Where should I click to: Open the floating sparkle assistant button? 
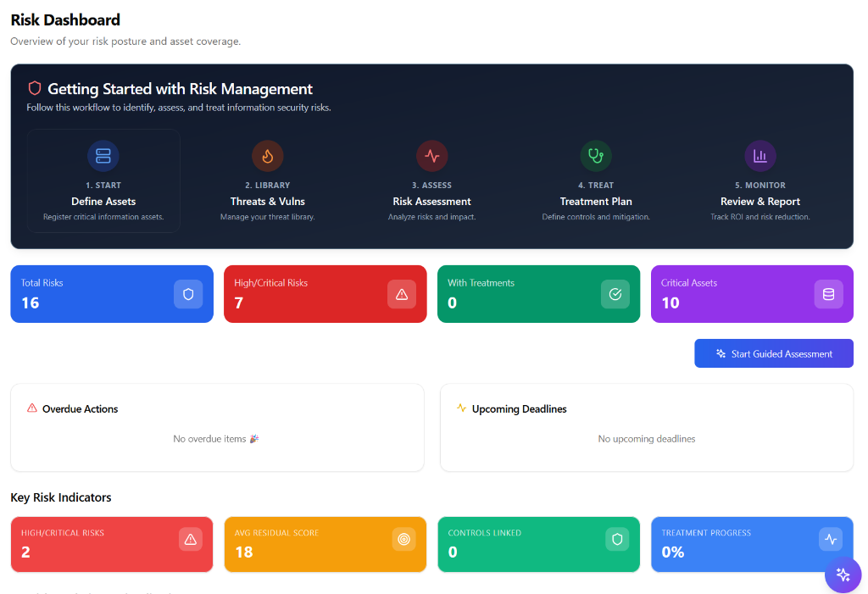click(x=843, y=575)
